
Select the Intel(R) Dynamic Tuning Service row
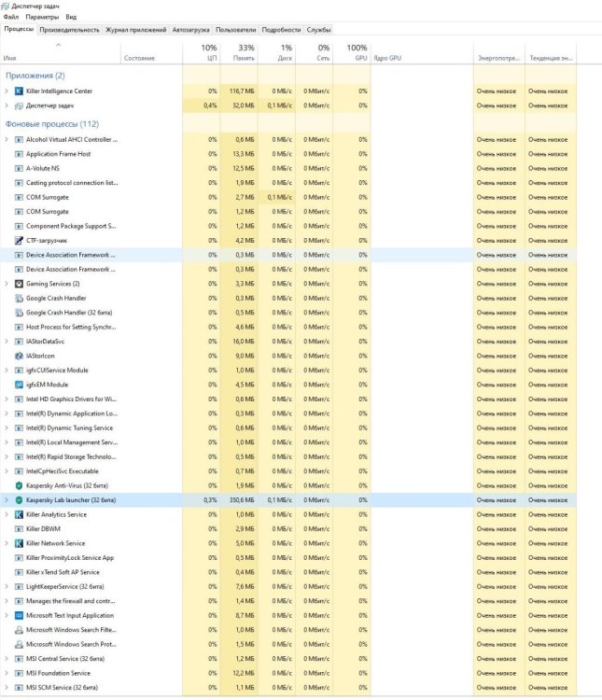coord(288,428)
